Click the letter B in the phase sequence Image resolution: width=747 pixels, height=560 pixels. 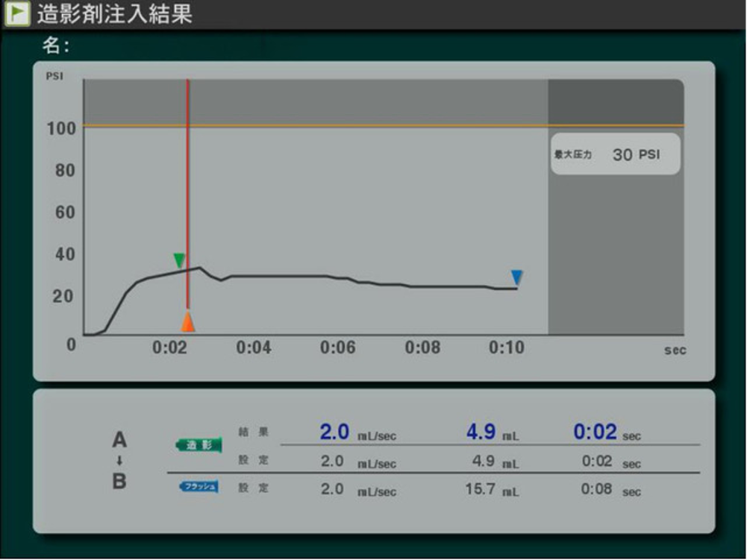119,482
